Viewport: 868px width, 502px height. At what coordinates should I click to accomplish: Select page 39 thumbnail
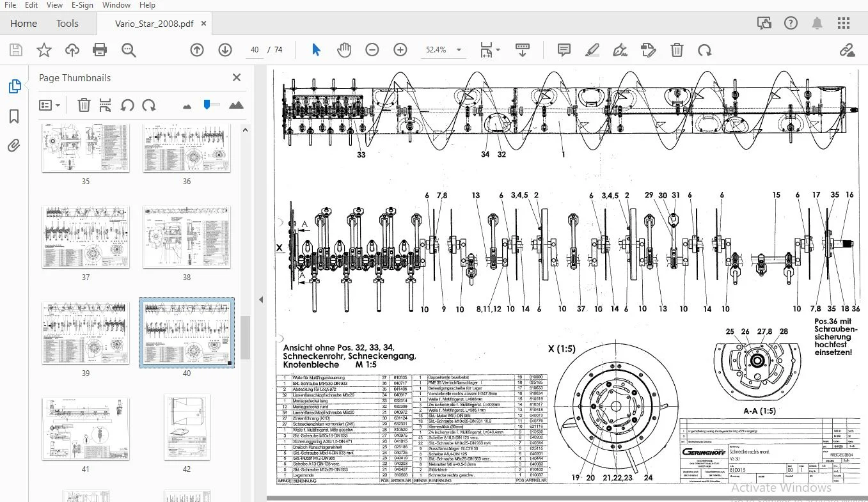[86, 333]
